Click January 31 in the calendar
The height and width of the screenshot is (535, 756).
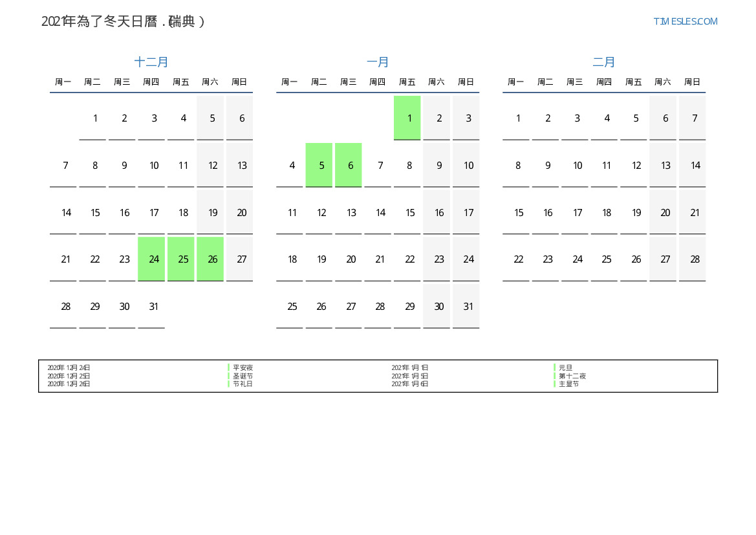pyautogui.click(x=468, y=306)
